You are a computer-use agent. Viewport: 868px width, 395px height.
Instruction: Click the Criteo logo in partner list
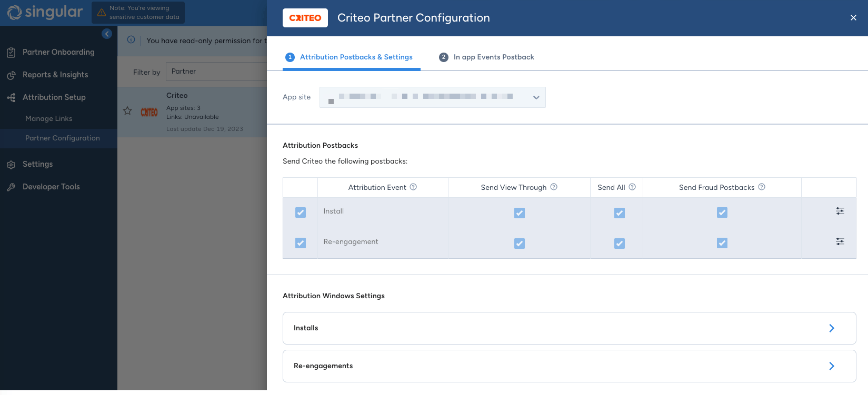point(149,112)
